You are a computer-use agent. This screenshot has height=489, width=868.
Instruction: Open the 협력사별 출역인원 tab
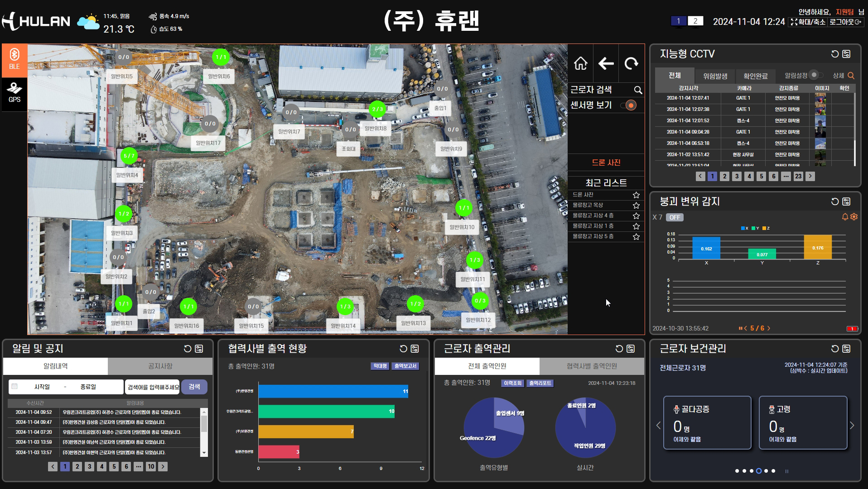592,366
